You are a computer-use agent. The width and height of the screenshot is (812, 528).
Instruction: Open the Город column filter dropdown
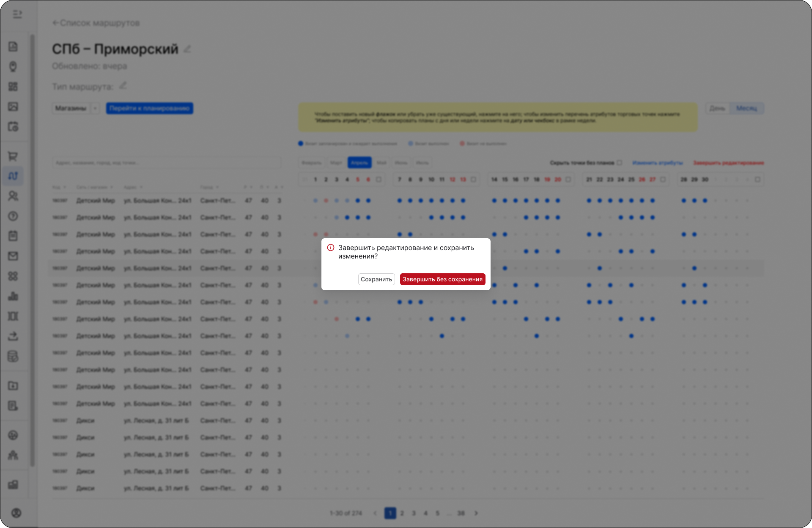(217, 187)
